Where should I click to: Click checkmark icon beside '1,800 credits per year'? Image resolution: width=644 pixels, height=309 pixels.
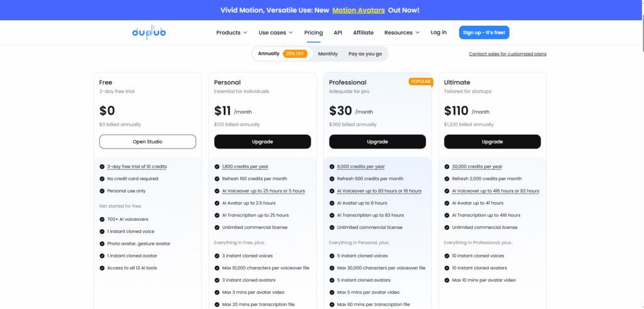click(x=217, y=167)
